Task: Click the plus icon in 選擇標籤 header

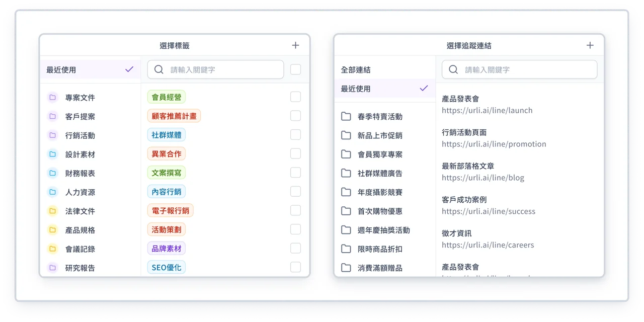Action: (x=295, y=45)
